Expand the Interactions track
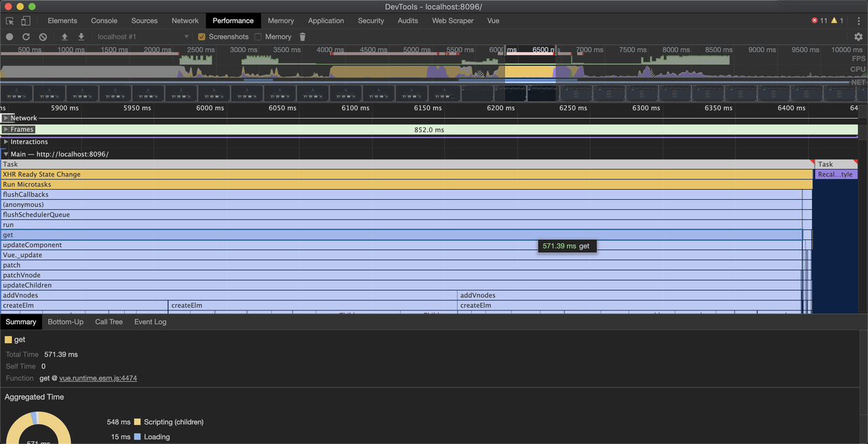Screen dimensions: 868x444 click(6, 142)
